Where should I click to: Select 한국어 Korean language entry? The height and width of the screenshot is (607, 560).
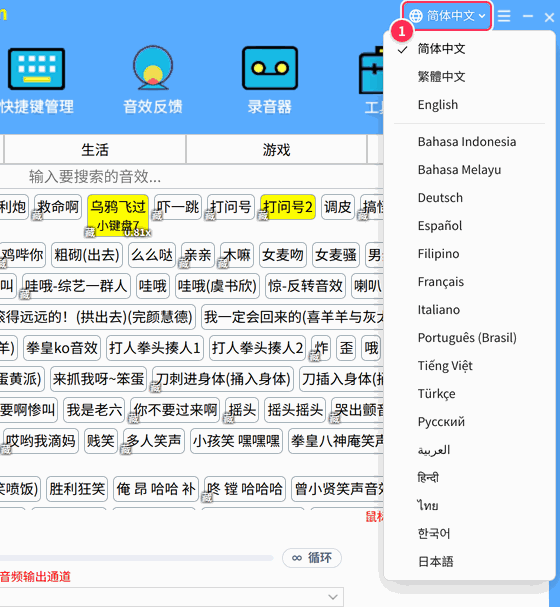434,534
